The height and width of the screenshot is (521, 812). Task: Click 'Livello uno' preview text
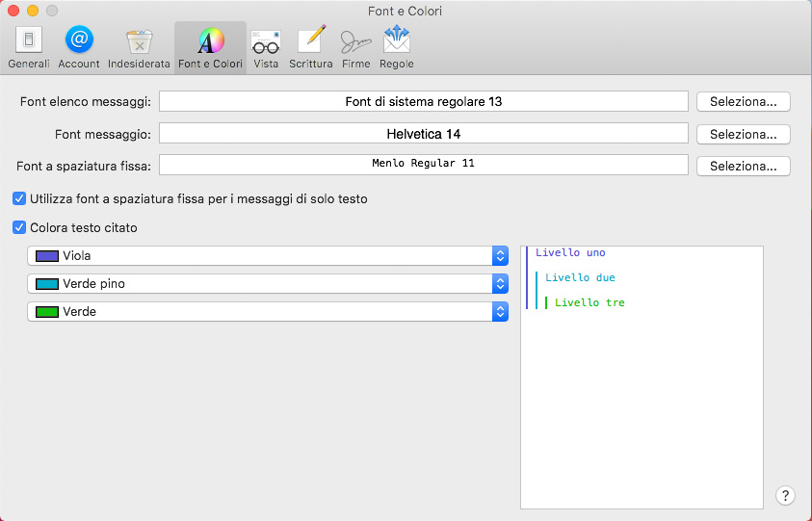[570, 252]
